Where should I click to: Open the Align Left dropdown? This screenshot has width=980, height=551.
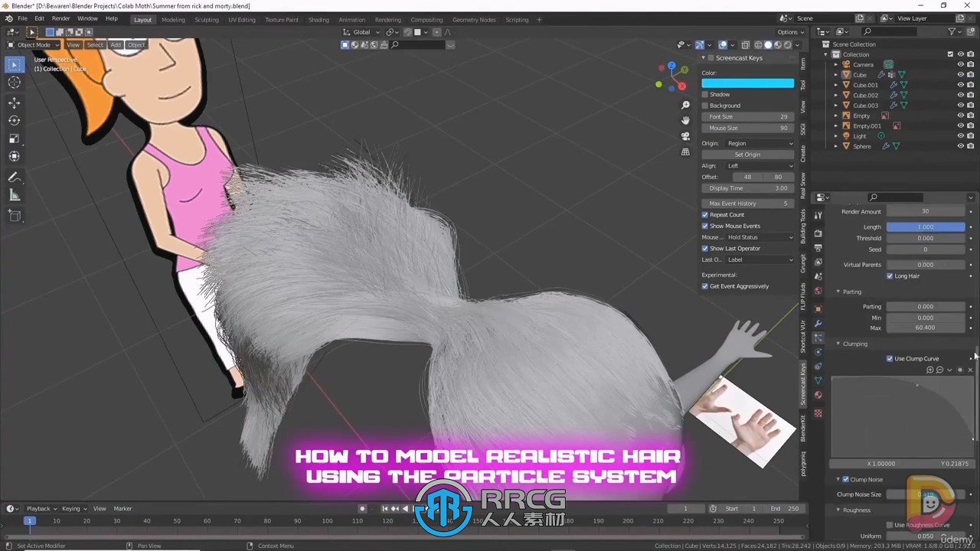pos(760,166)
